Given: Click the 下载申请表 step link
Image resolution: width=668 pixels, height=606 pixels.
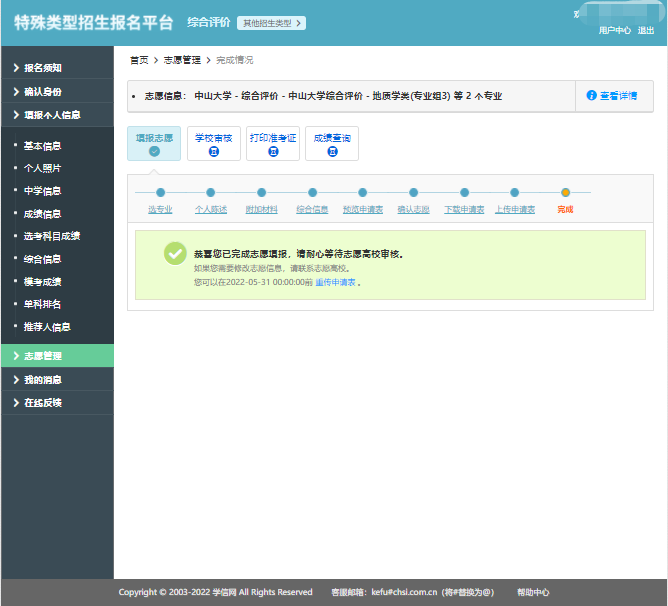Looking at the screenshot, I should pos(464,209).
